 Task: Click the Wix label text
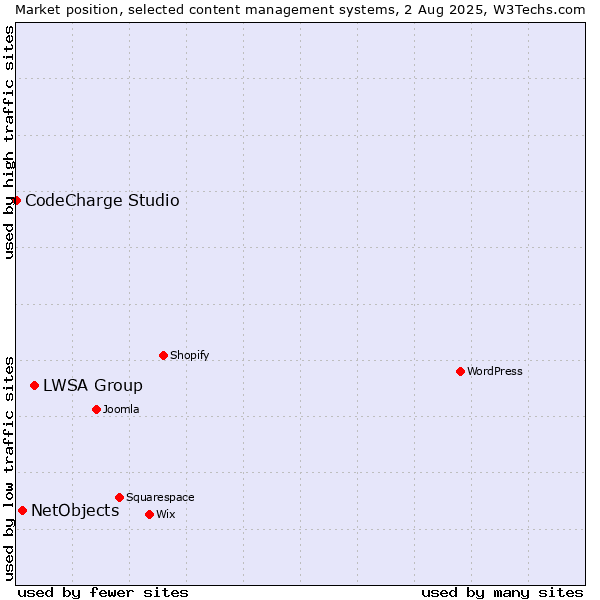[166, 514]
